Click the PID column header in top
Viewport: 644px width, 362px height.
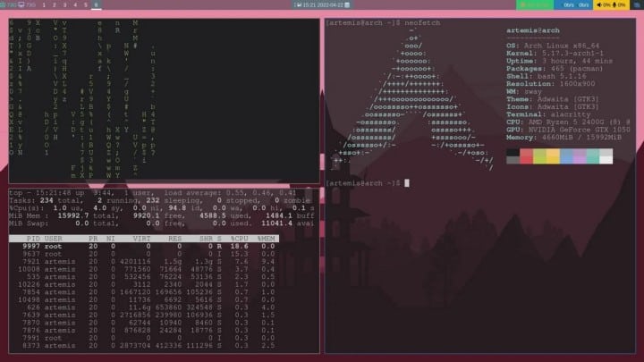pyautogui.click(x=33, y=239)
